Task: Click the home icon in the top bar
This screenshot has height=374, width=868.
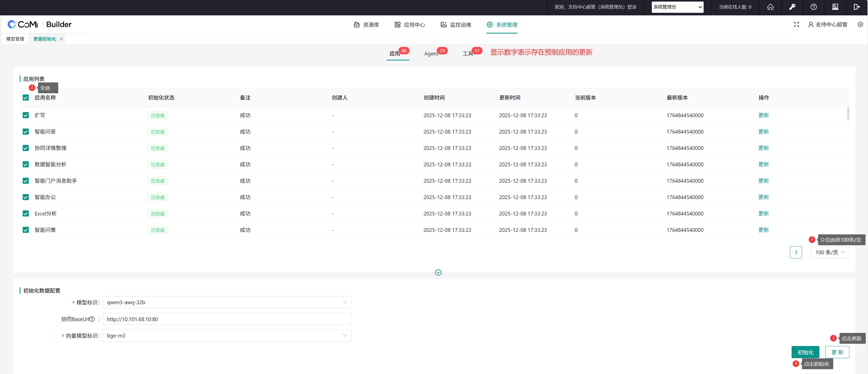Action: [770, 7]
